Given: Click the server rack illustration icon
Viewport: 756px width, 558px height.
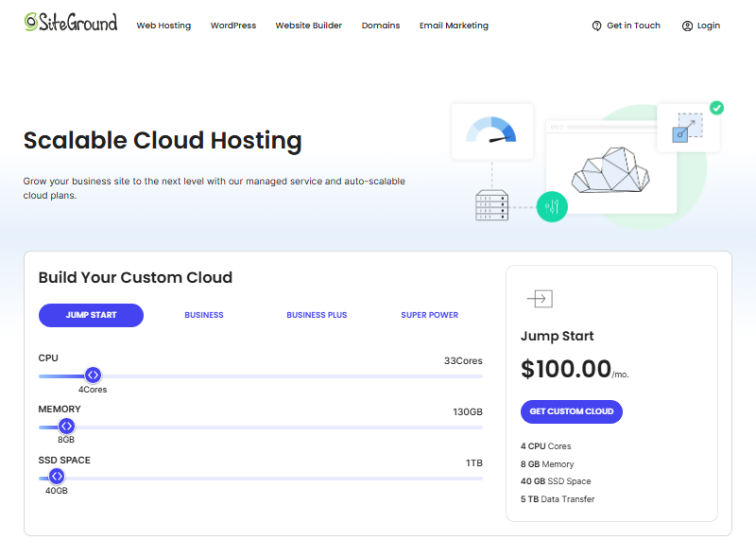Looking at the screenshot, I should tap(492, 205).
